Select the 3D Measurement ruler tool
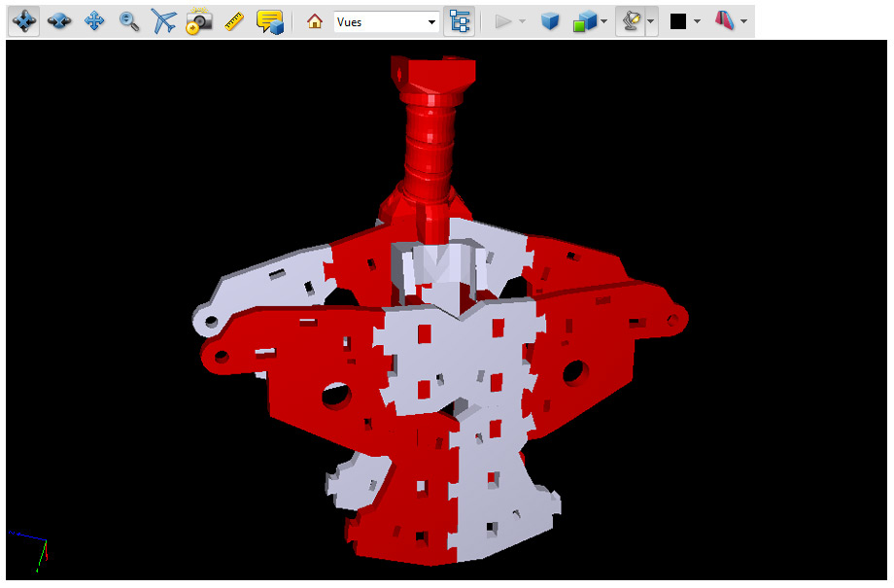This screenshot has width=894, height=588. pyautogui.click(x=233, y=20)
